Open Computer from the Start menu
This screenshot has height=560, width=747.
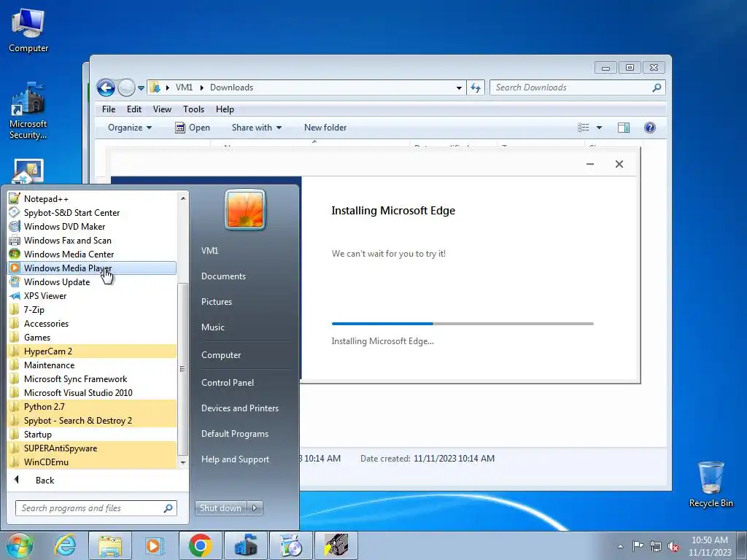221,355
